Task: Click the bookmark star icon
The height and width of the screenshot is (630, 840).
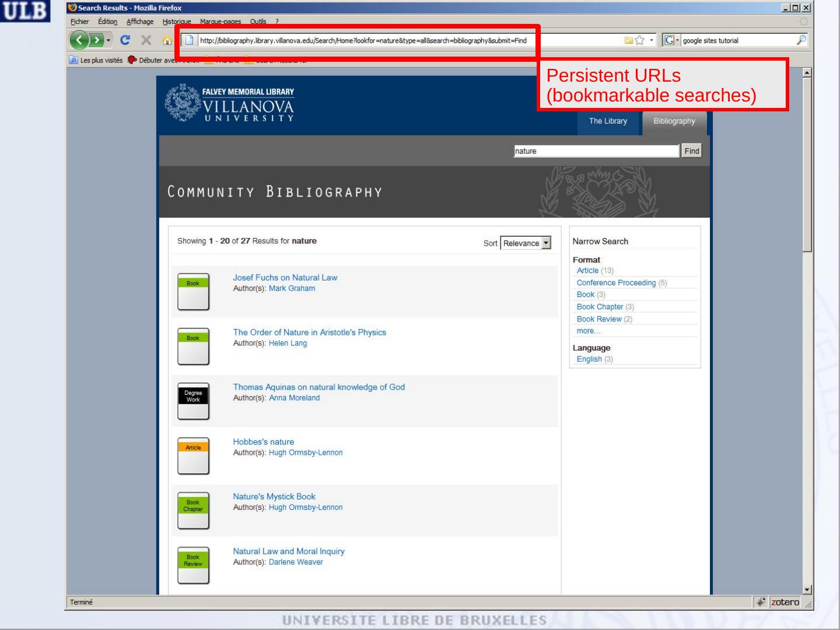Action: click(640, 40)
